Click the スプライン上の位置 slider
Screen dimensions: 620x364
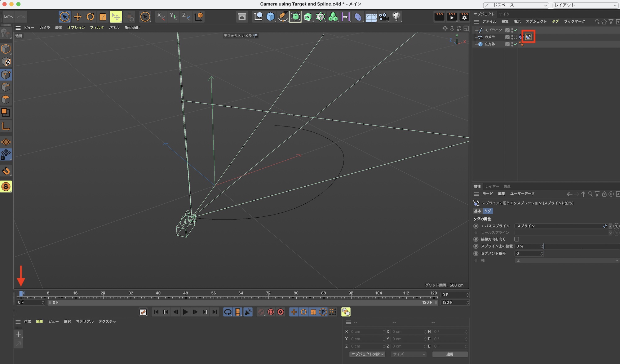coord(581,246)
